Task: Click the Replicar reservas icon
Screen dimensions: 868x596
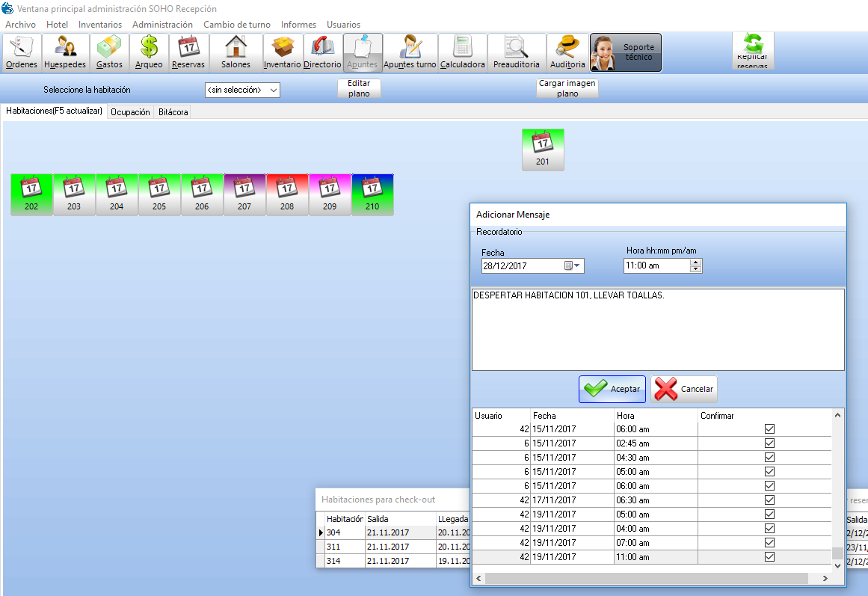Action: [x=752, y=52]
